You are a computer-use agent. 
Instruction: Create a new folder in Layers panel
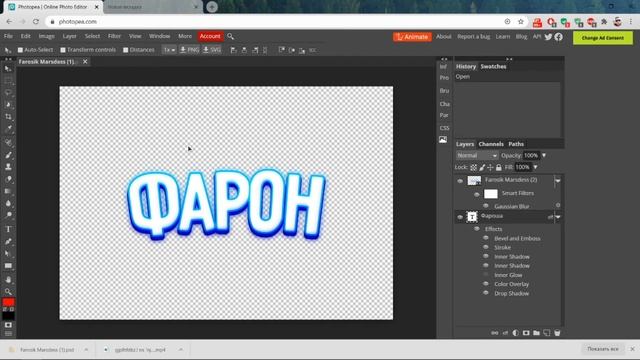click(536, 333)
